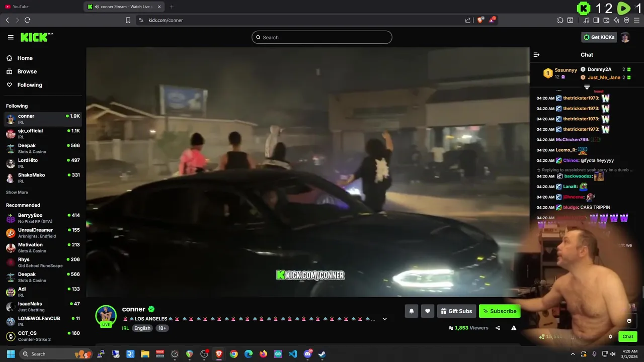Bookmark this page icon in address bar

(x=128, y=20)
